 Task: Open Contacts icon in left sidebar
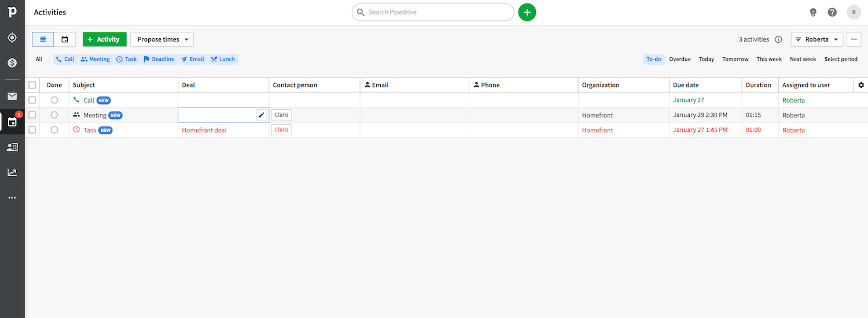(x=12, y=147)
